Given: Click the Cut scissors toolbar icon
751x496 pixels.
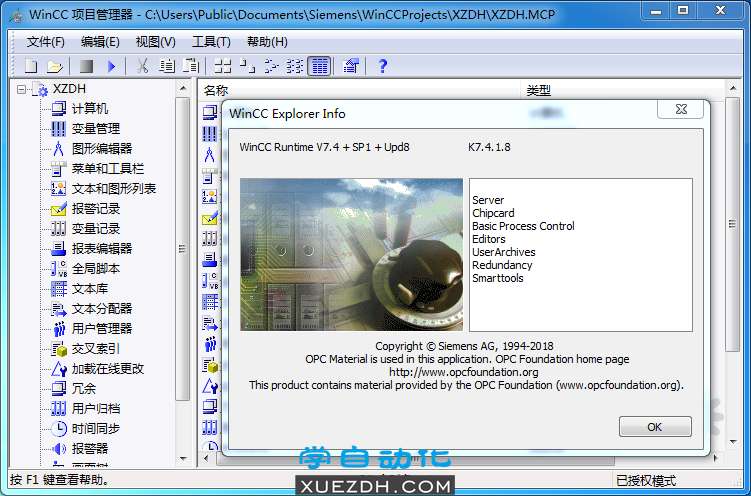Looking at the screenshot, I should pos(142,66).
